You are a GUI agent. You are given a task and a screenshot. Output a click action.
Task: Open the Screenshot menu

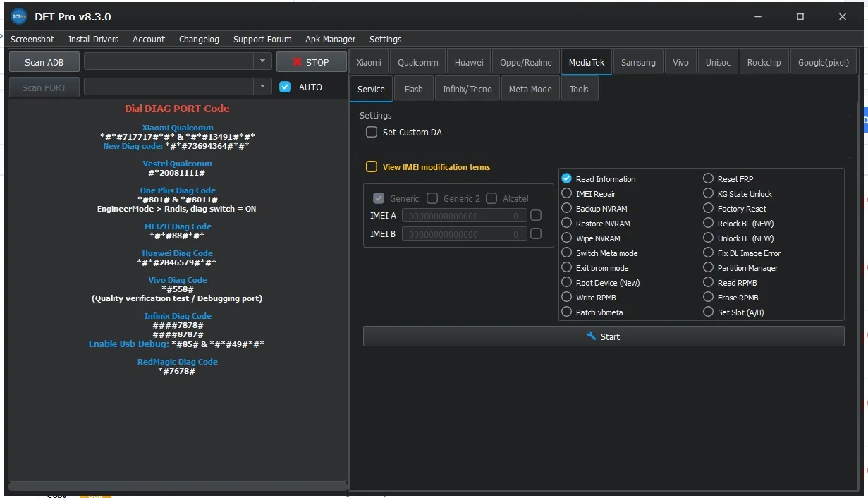pos(32,39)
